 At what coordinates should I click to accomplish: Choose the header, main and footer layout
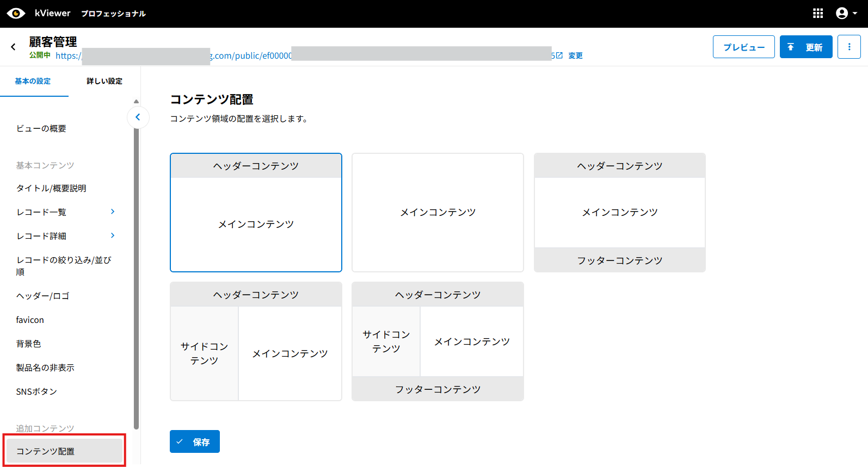point(619,212)
